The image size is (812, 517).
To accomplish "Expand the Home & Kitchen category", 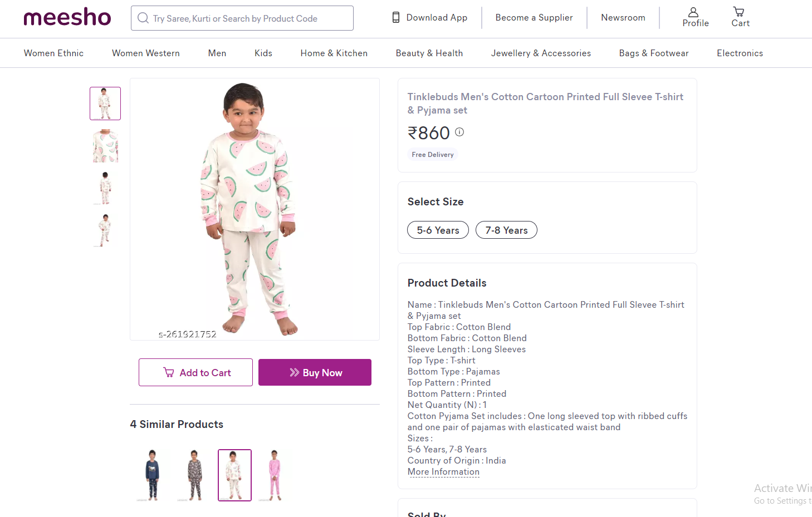I will tap(334, 53).
